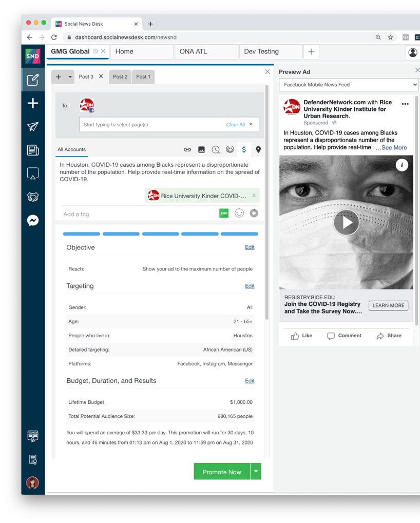
Task: Open the profile icon at top right
Action: point(413,52)
